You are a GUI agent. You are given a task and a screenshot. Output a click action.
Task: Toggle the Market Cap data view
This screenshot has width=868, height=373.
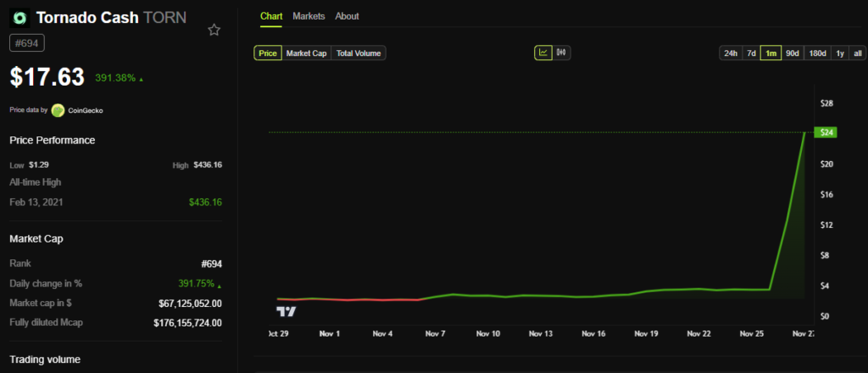pyautogui.click(x=306, y=53)
